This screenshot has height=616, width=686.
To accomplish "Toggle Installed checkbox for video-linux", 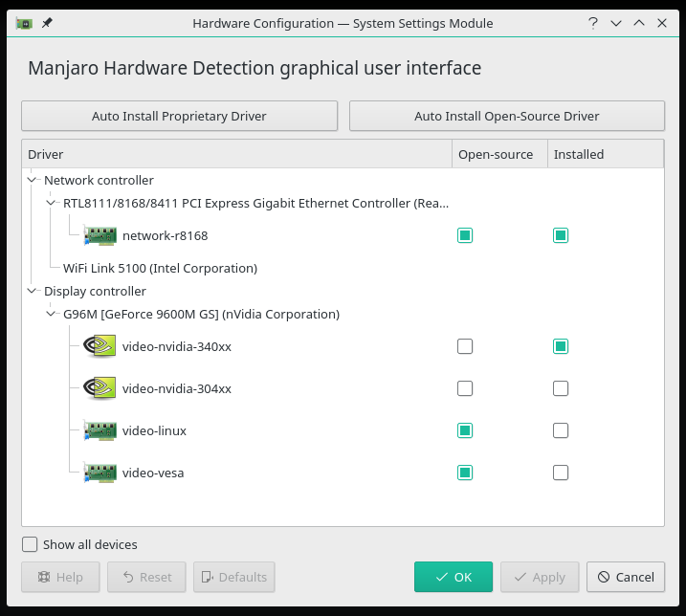I will 561,430.
